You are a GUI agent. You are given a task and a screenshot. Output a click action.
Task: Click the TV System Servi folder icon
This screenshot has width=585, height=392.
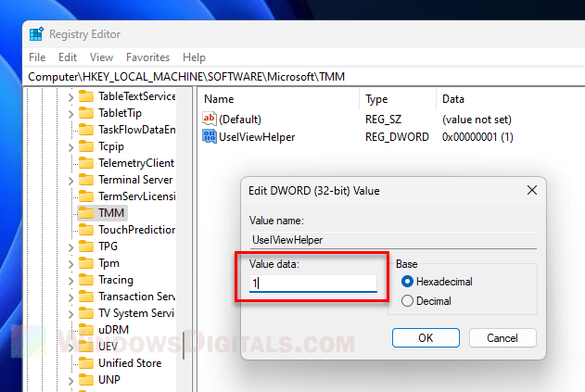tap(86, 313)
